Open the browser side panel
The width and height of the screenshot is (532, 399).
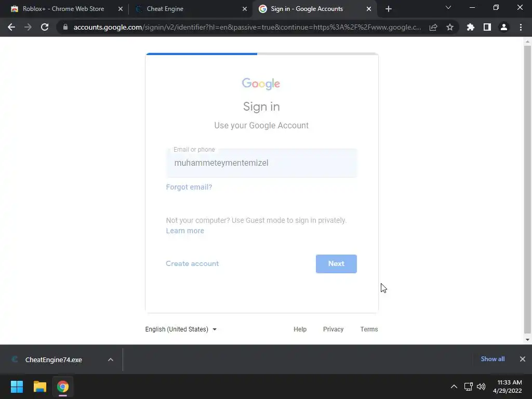[x=487, y=27]
